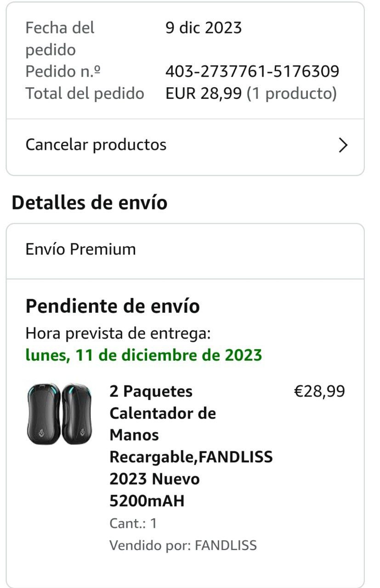The image size is (380, 588).
Task: Click the Fecha del pedido label
Action: click(60, 39)
